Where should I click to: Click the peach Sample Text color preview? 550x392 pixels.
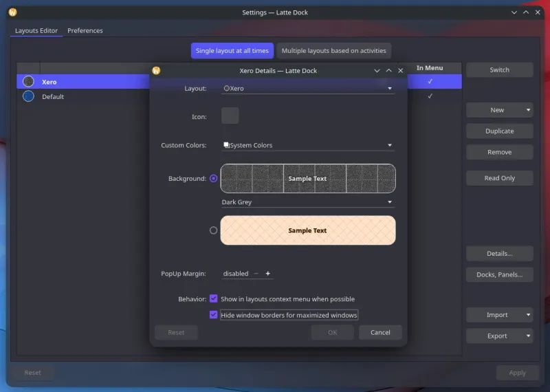(x=308, y=230)
